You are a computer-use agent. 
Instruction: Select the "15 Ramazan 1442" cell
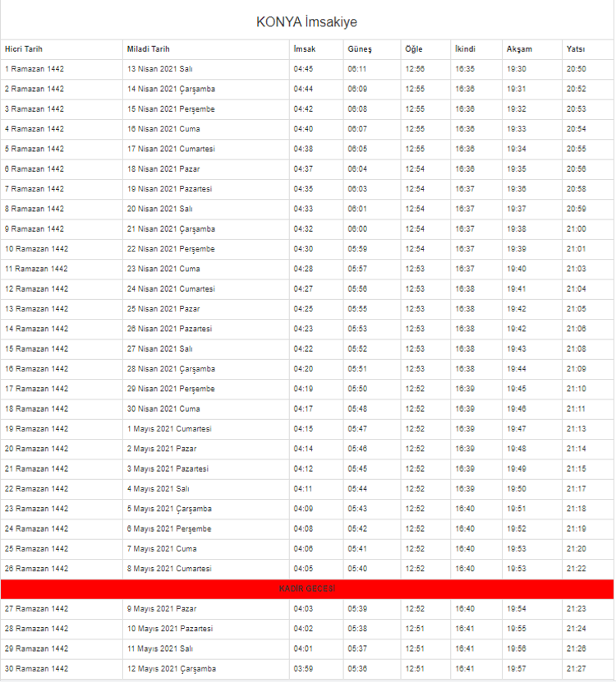(x=36, y=349)
